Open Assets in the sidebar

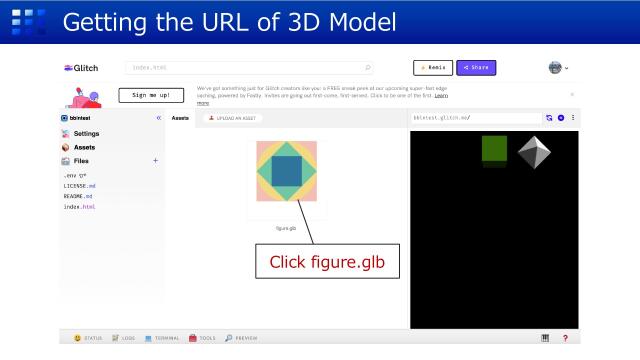[84, 147]
